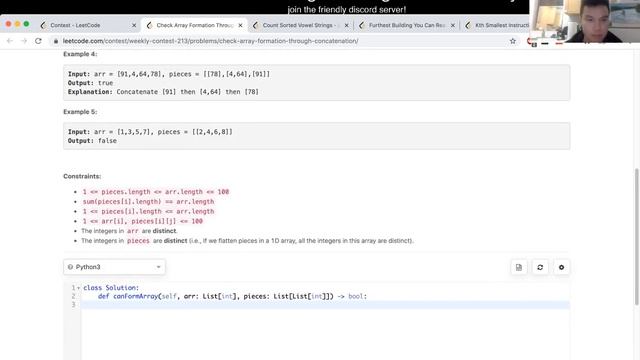The image size is (640, 360).
Task: Select the Check Array Formation tab
Action: point(194,25)
